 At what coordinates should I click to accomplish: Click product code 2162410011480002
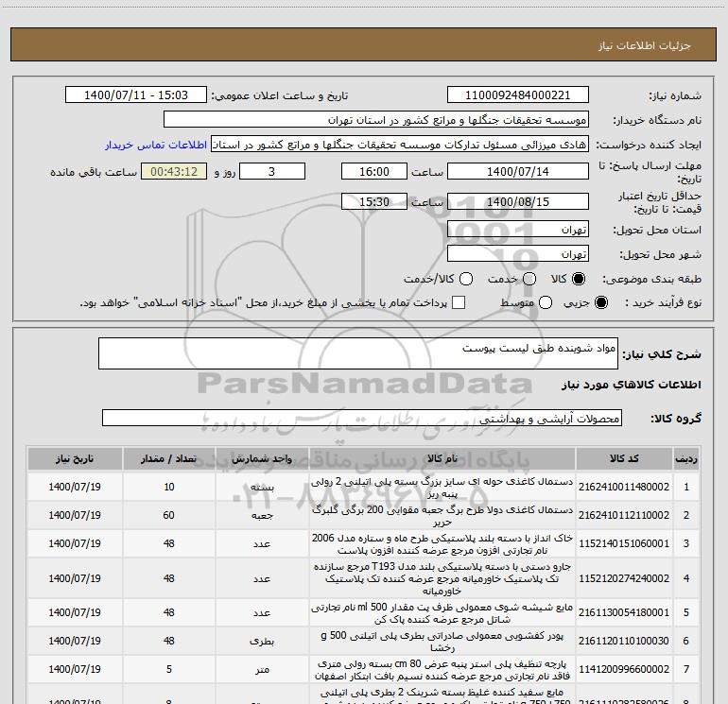(624, 487)
